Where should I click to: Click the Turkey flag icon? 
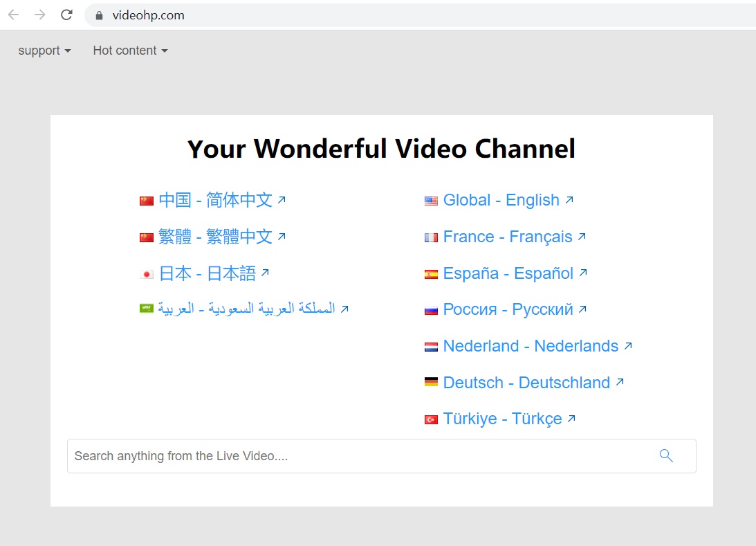431,419
